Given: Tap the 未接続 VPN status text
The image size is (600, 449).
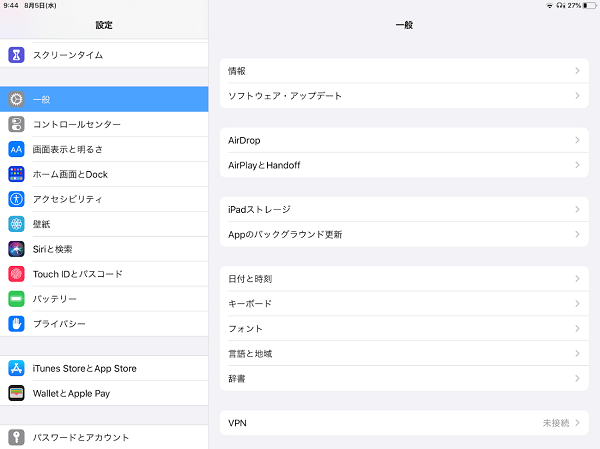Looking at the screenshot, I should [x=556, y=423].
